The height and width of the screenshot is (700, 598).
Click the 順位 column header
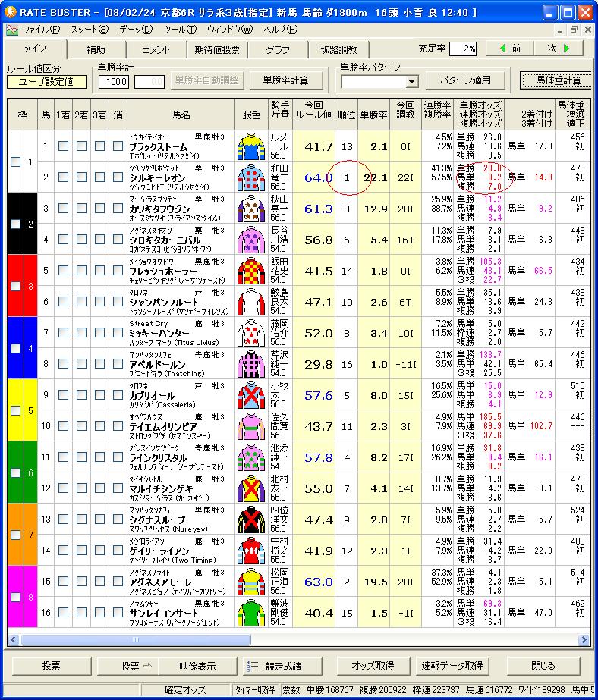click(347, 115)
